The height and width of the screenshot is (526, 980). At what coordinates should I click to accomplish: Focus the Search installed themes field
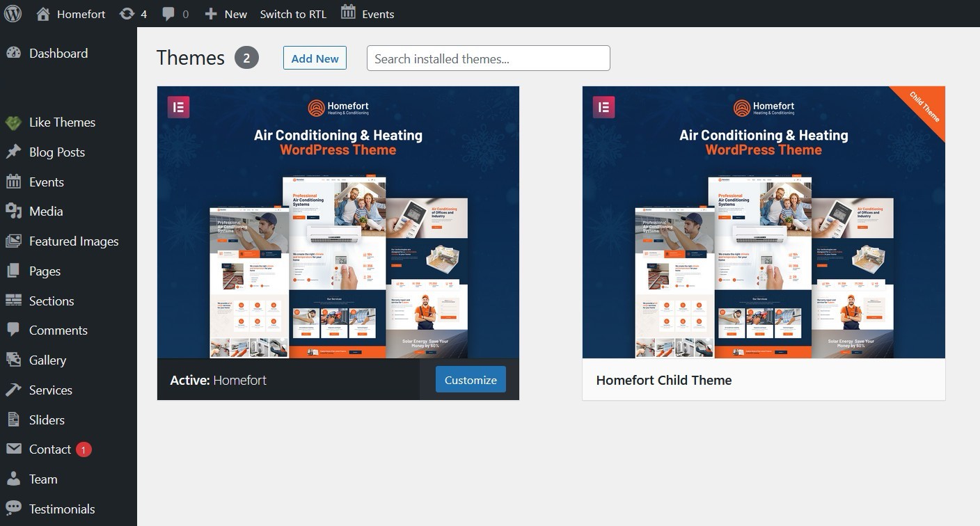(489, 58)
